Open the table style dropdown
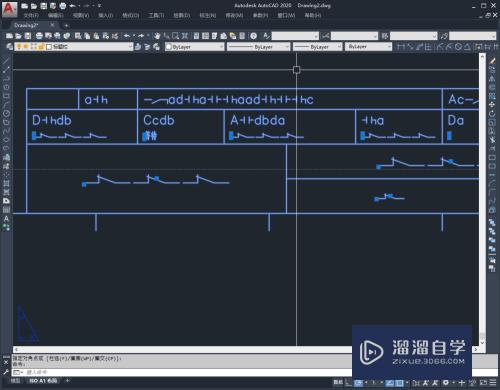The height and width of the screenshot is (390, 500). [414, 36]
